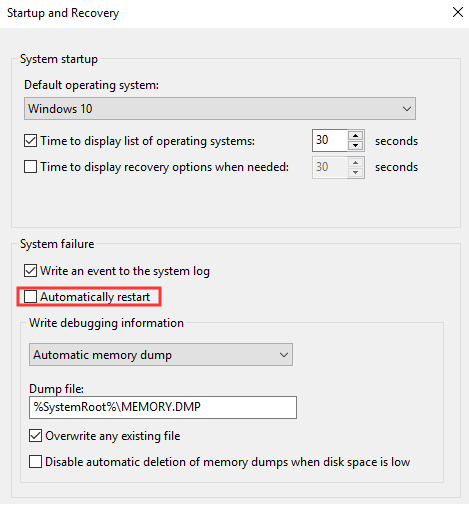Click the memory dump dropdown chevron
This screenshot has height=505, width=469.
pyautogui.click(x=284, y=355)
